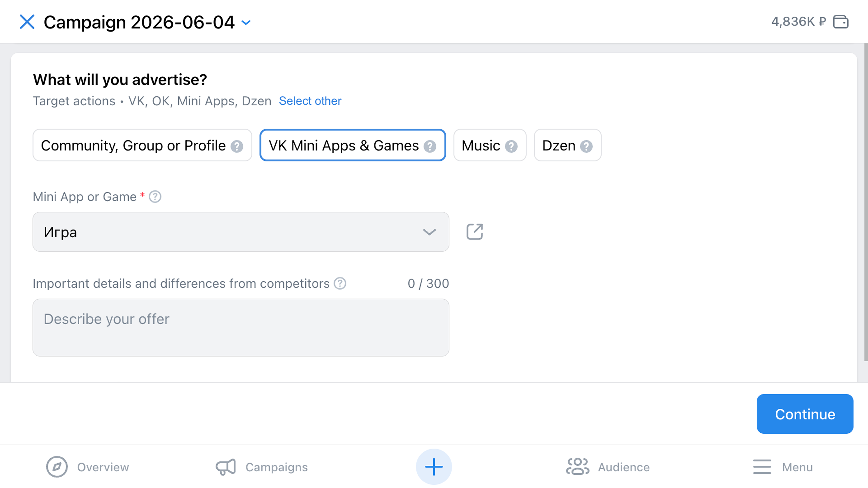The height and width of the screenshot is (488, 868).
Task: Choose VK Mini Apps & Games option
Action: [x=352, y=145]
